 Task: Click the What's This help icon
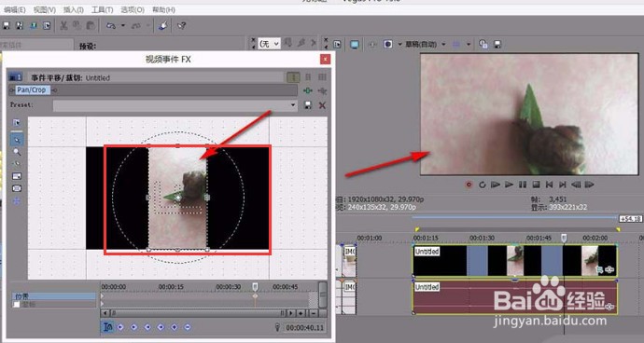click(182, 25)
